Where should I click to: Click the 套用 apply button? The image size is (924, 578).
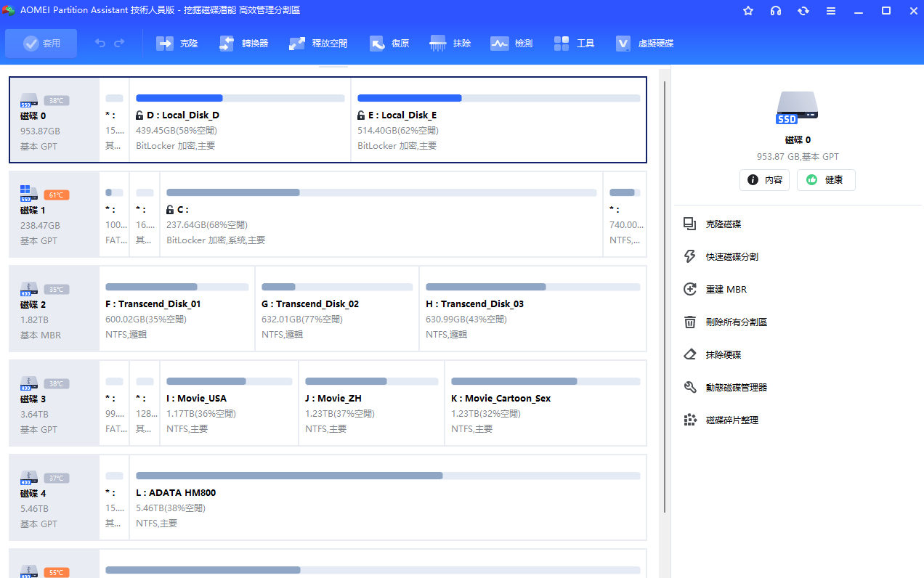point(41,44)
